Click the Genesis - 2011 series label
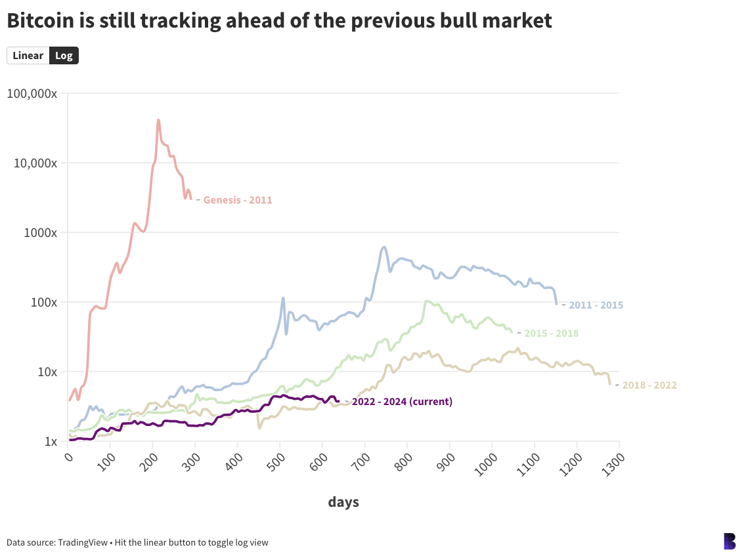 237,200
